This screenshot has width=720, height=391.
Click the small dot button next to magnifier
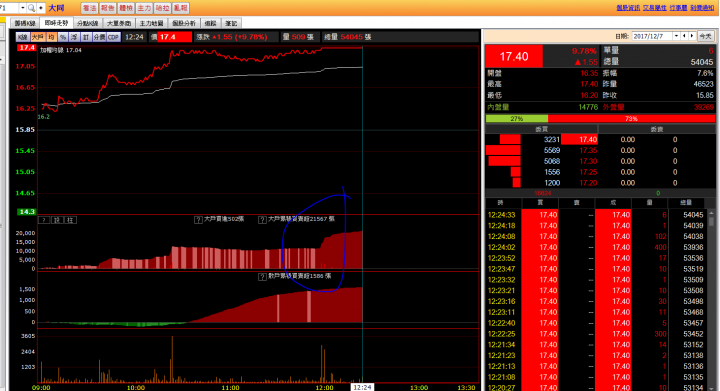41,8
